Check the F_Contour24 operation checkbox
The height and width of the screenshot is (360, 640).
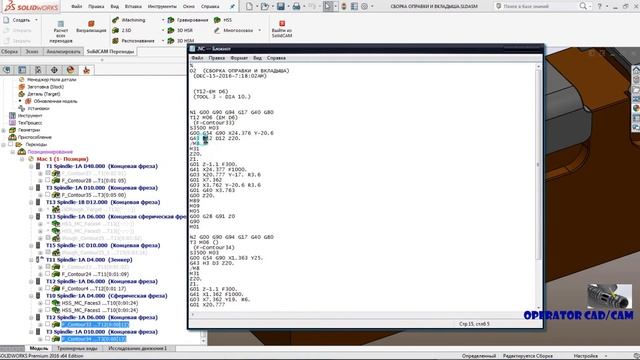coord(48,274)
